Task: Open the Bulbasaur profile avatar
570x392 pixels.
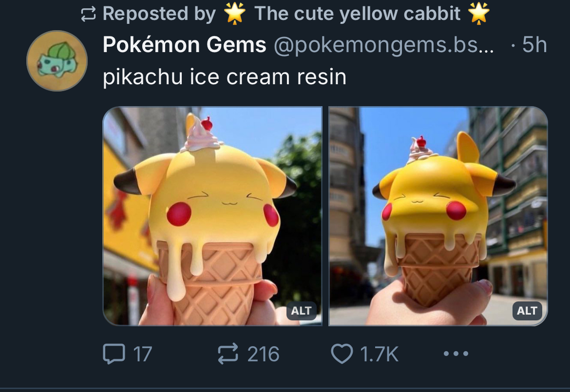Action: [x=57, y=61]
